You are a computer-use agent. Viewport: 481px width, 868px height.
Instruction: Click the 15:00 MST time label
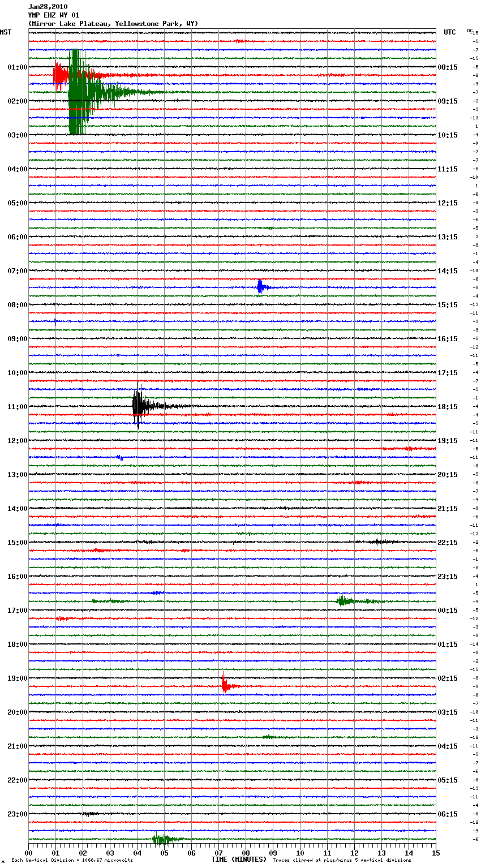pyautogui.click(x=18, y=543)
